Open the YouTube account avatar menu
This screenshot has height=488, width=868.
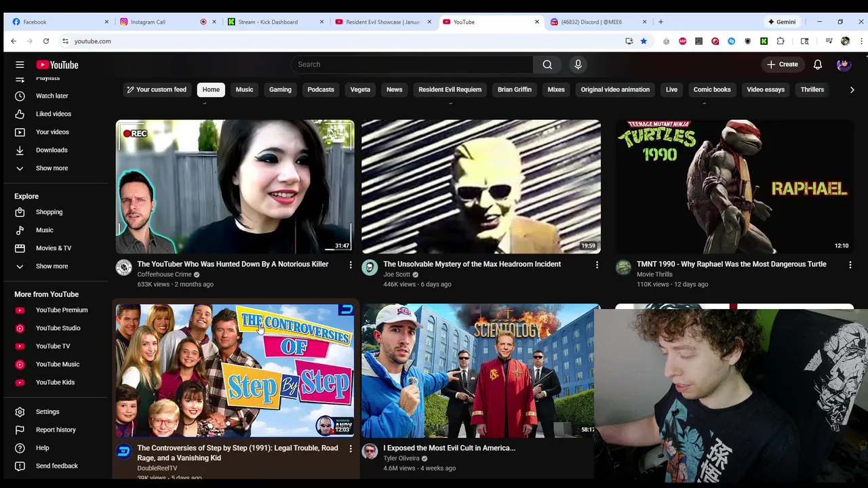pyautogui.click(x=844, y=64)
